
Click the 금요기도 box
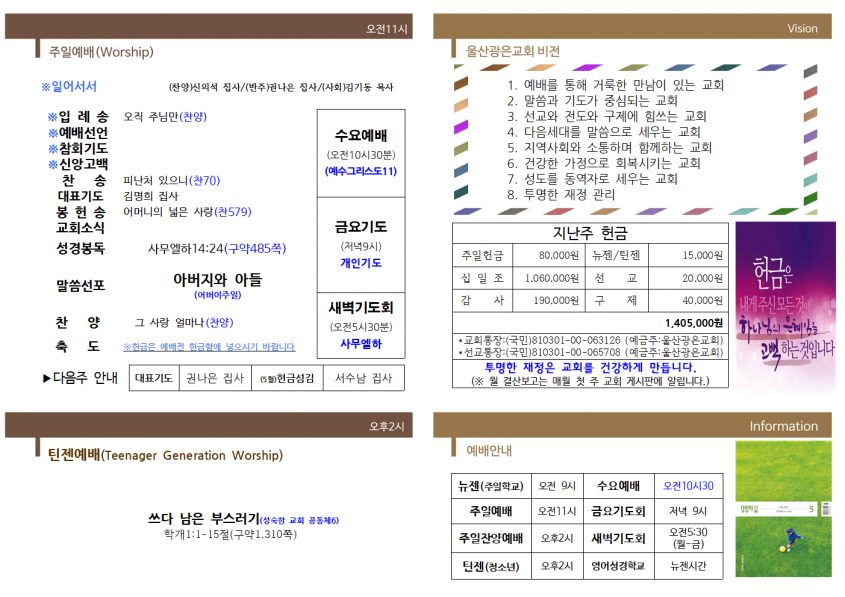(361, 245)
